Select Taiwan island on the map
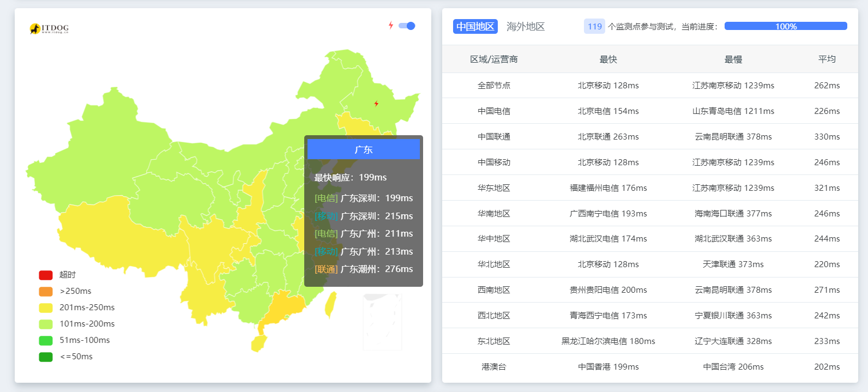Image resolution: width=868 pixels, height=392 pixels. coord(330,304)
